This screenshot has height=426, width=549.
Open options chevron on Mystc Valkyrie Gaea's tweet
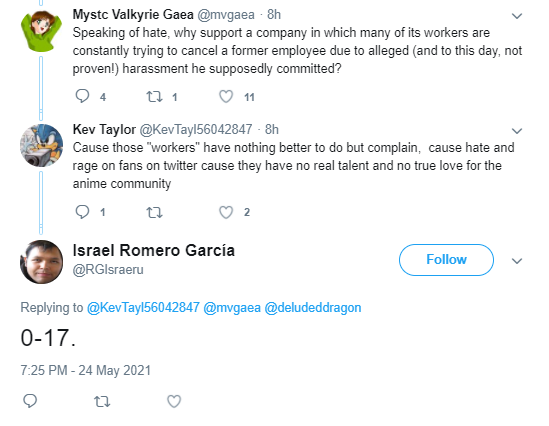(x=517, y=16)
